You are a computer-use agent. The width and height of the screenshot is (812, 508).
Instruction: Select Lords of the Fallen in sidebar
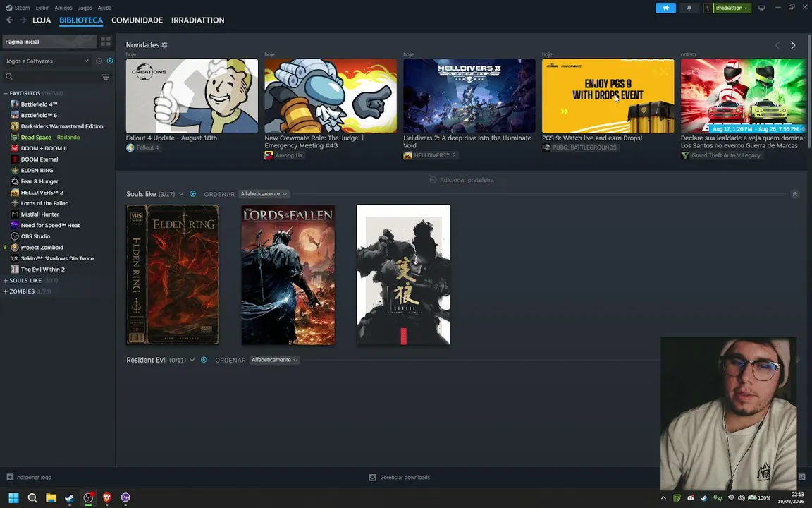click(44, 203)
